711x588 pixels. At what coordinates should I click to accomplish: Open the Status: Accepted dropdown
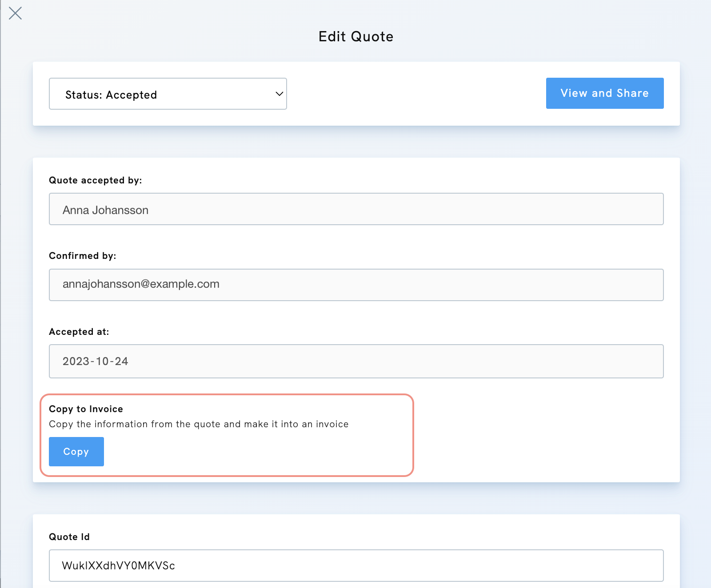point(168,94)
